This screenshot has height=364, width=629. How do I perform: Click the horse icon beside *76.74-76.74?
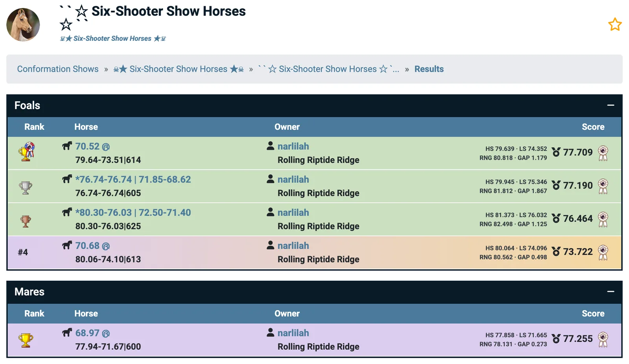point(67,179)
